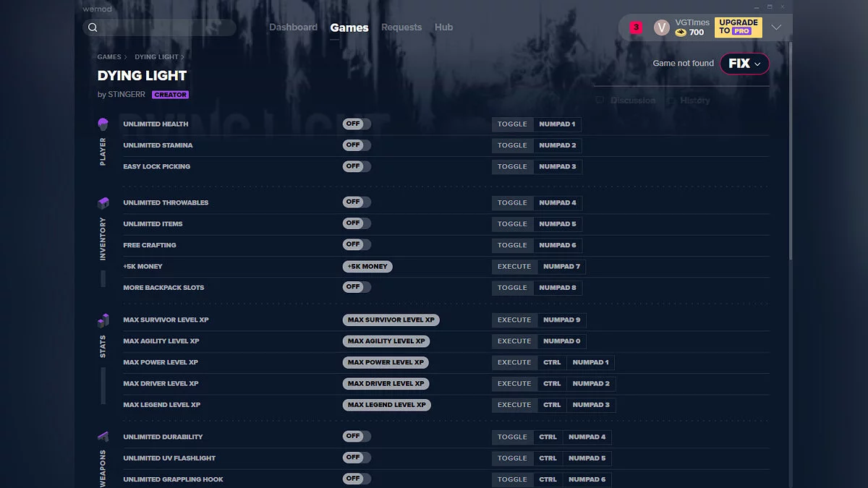Click the Weapons category icon
The width and height of the screenshot is (868, 488).
point(103,437)
